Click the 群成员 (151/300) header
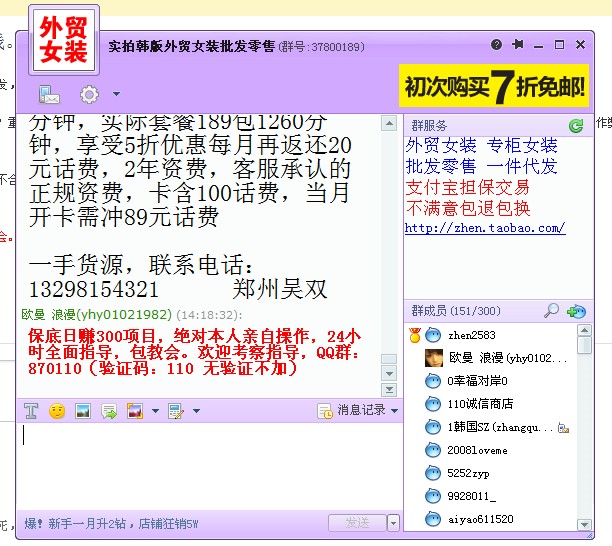Screen dimensions: 612x546 pos(456,311)
